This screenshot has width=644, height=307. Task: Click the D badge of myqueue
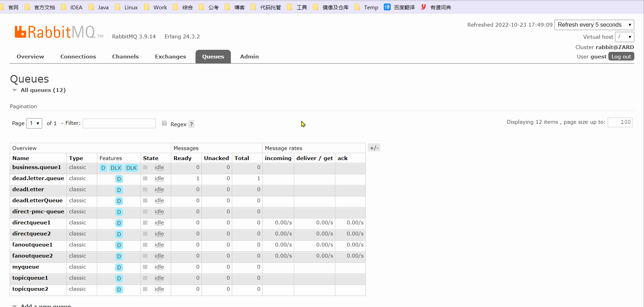(x=119, y=268)
